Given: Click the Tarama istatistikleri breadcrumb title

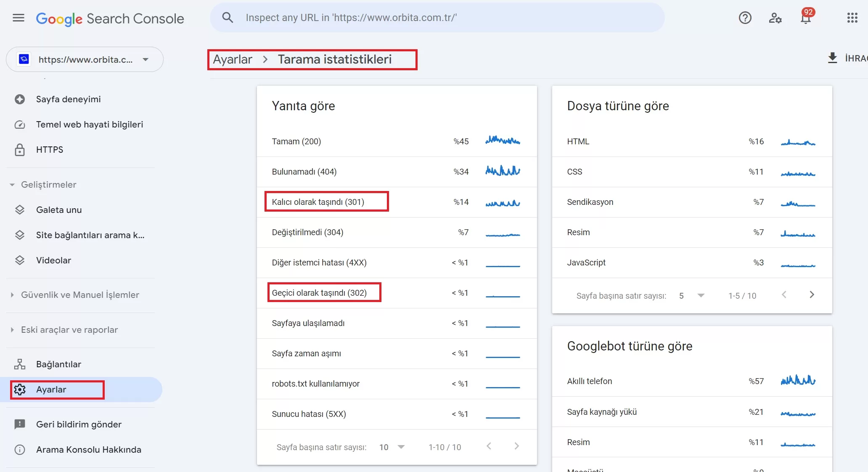Looking at the screenshot, I should (x=335, y=59).
